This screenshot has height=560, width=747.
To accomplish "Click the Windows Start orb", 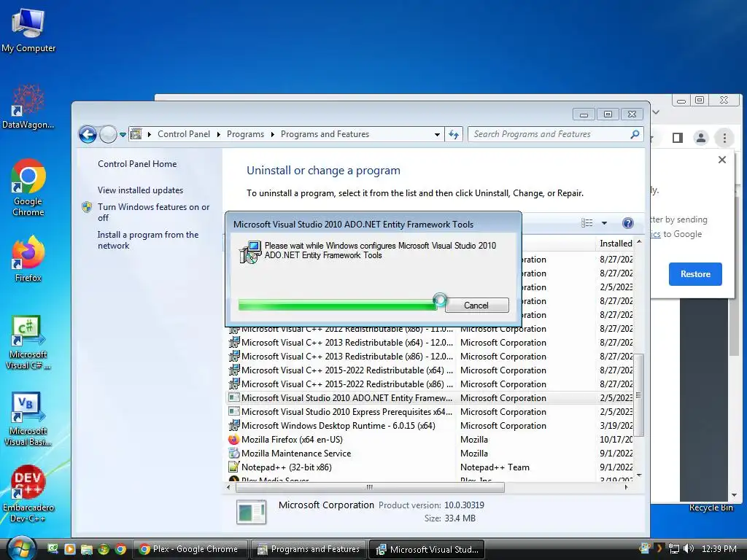I will click(20, 548).
